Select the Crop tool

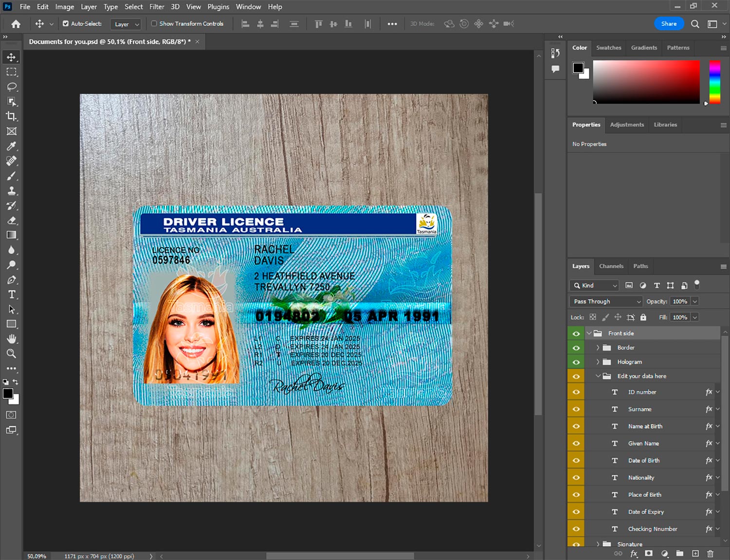(12, 116)
